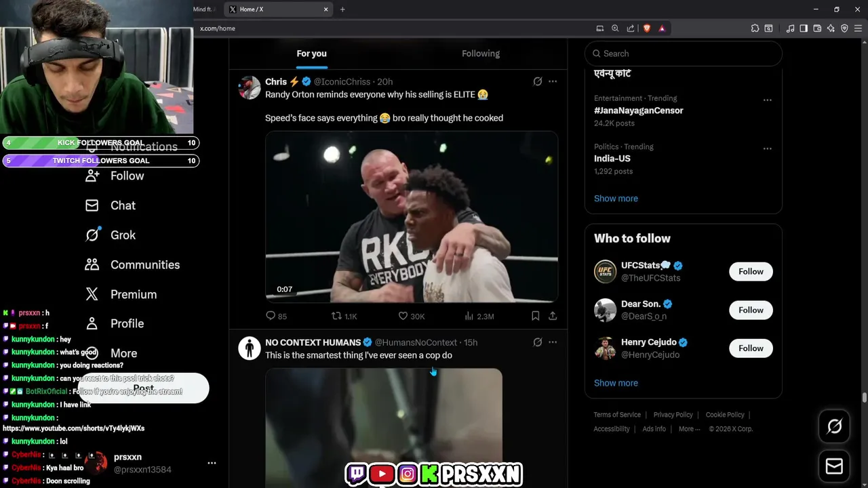This screenshot has width=868, height=488.
Task: Open India-US trending topic
Action: tap(612, 159)
